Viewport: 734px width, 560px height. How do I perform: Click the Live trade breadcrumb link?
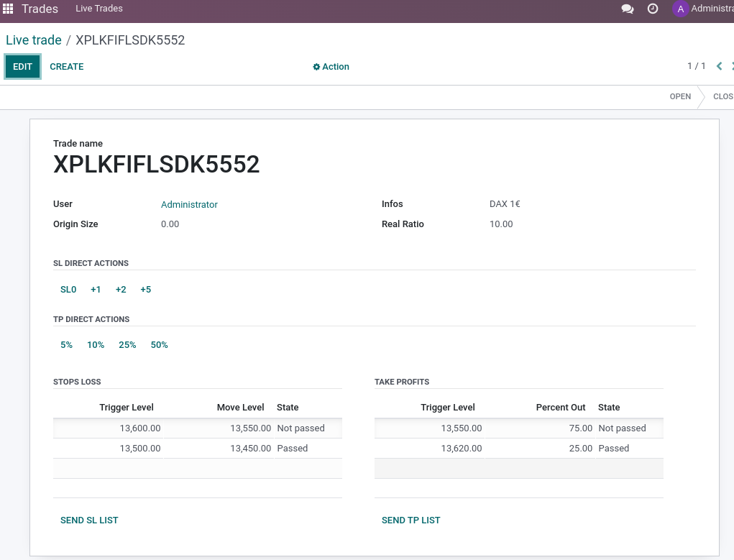pos(34,40)
